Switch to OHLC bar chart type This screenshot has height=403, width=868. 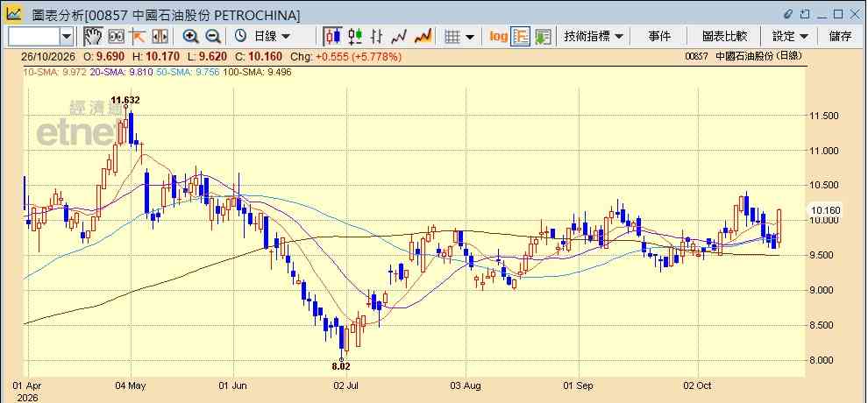coord(377,37)
